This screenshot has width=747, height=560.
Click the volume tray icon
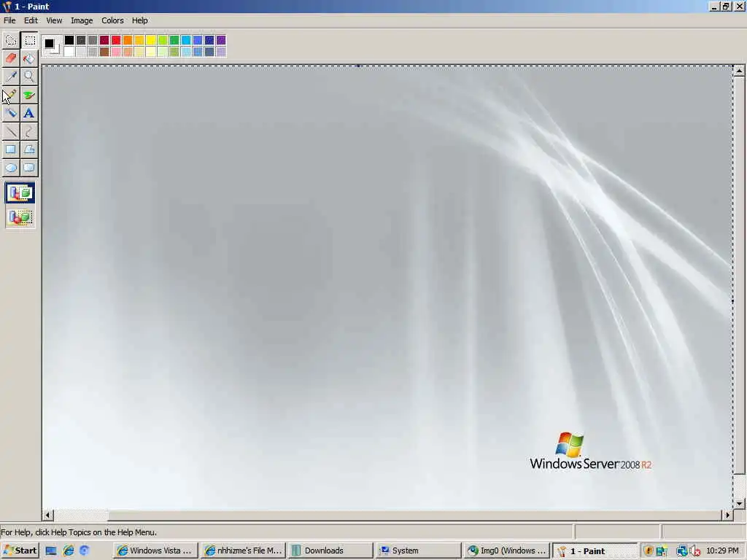click(x=694, y=551)
